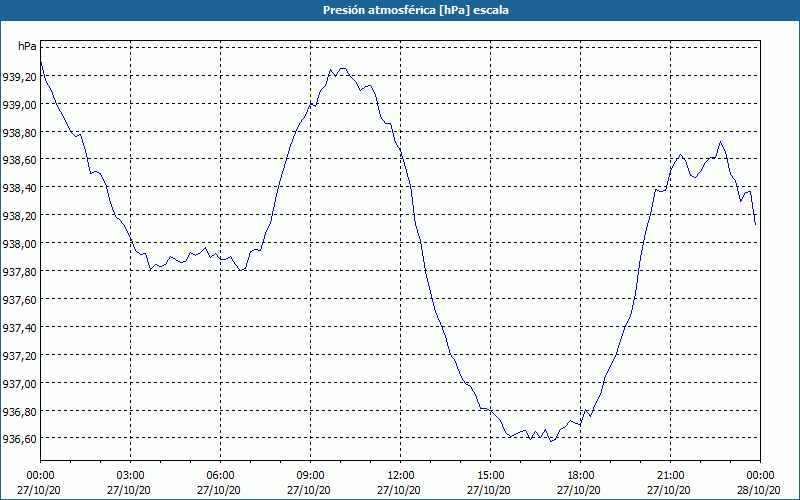This screenshot has width=800, height=500.
Task: Select the 937,20 y-axis value
Action: point(19,356)
